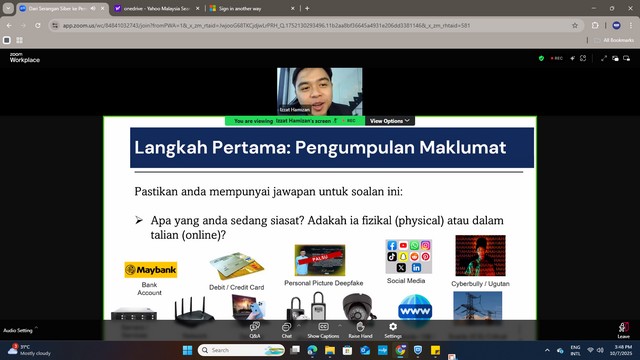Open File Explorer from the taskbar
This screenshot has width=640, height=360.
tap(330, 350)
